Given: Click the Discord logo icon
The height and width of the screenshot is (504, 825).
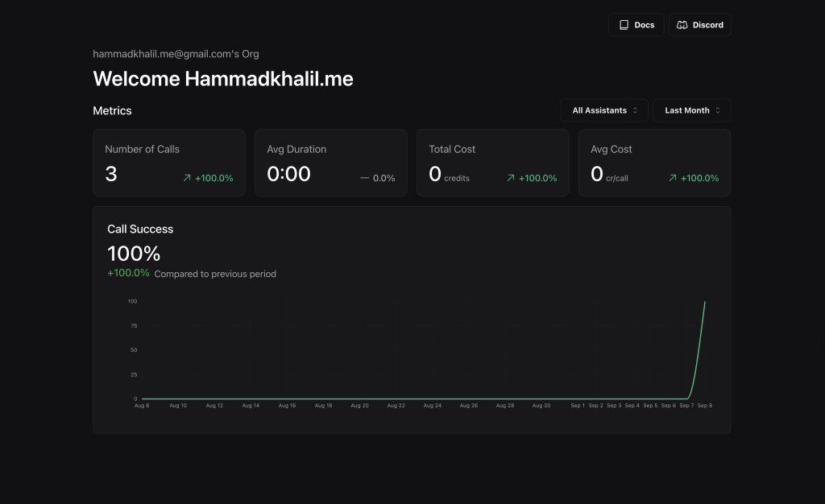Looking at the screenshot, I should 682,25.
